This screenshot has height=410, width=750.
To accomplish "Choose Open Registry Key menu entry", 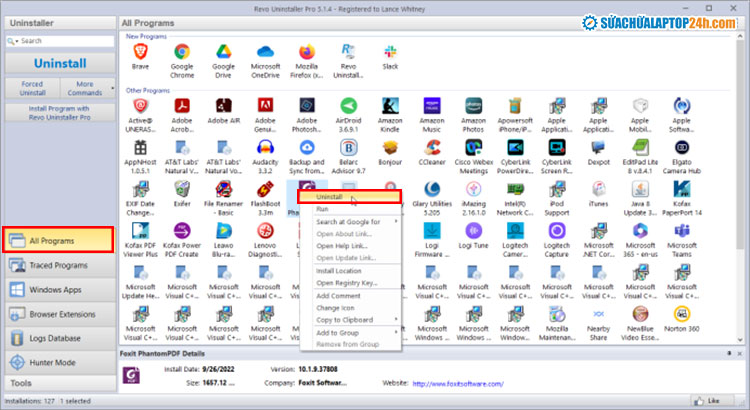I will click(x=350, y=283).
